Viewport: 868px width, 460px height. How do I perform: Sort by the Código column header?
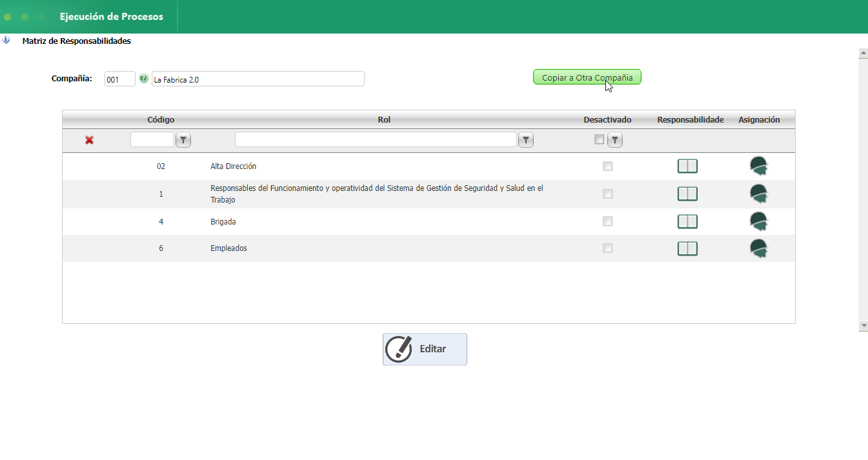point(161,120)
